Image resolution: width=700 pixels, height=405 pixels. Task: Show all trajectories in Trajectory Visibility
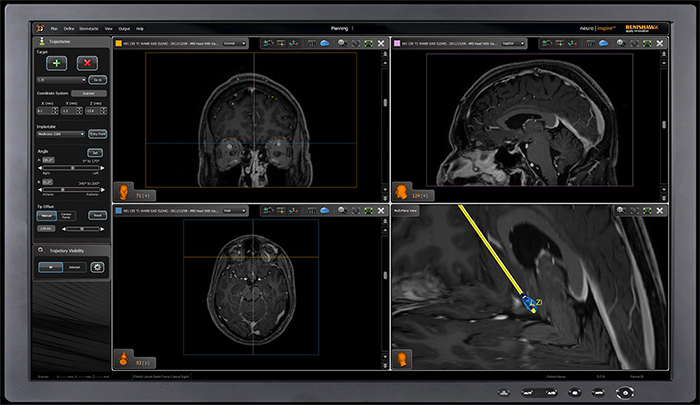[x=50, y=268]
